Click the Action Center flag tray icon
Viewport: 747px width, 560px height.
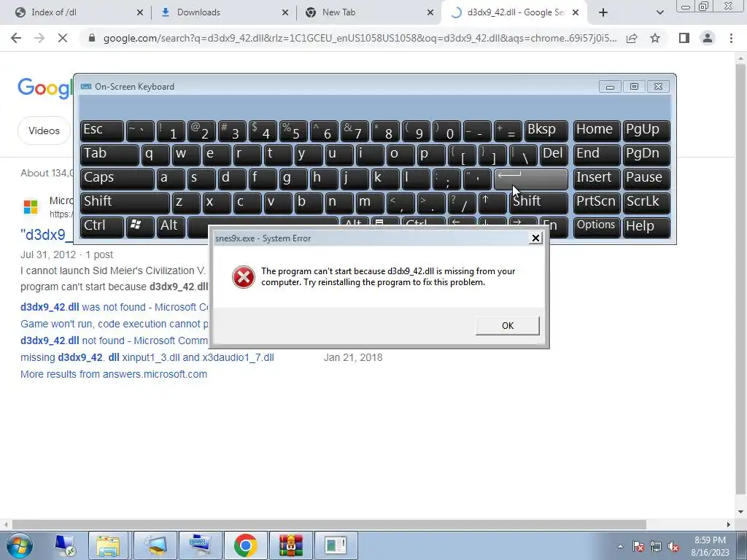point(638,546)
